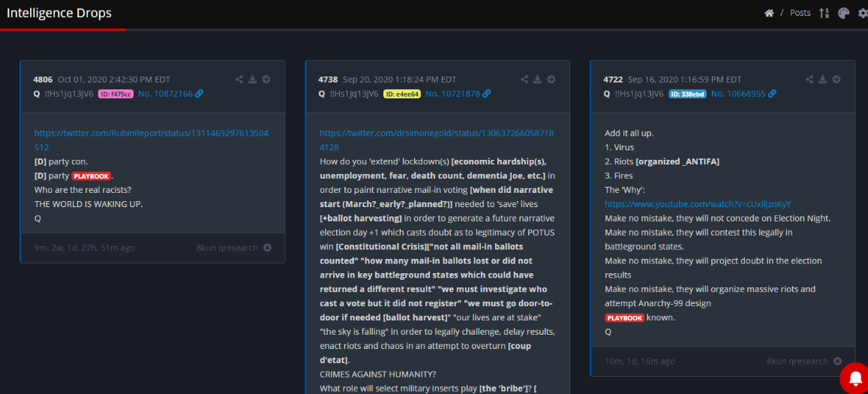Click the x icon beside 8kun qresearch in post 4722
868x394 pixels.
click(837, 361)
